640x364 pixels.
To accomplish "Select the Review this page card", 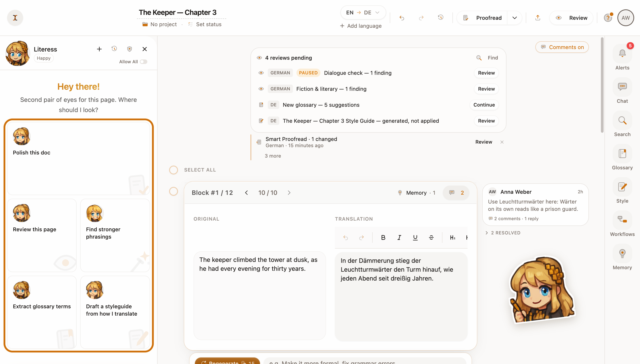I will (x=42, y=235).
